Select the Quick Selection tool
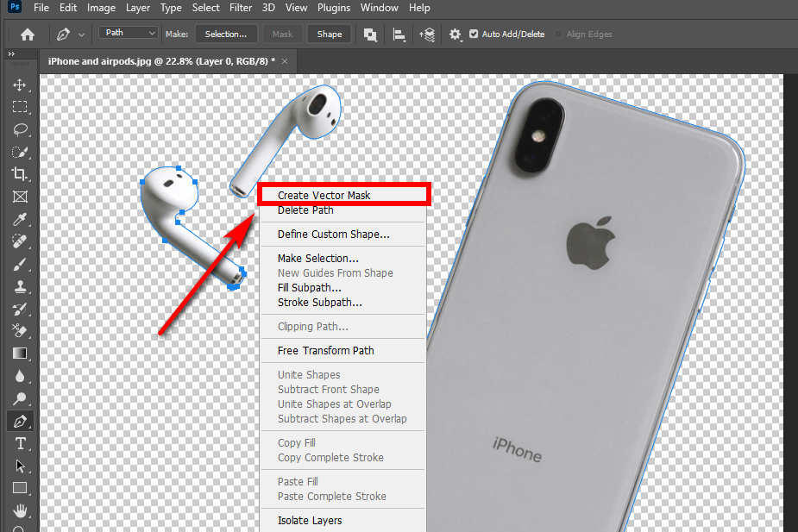 click(x=19, y=152)
